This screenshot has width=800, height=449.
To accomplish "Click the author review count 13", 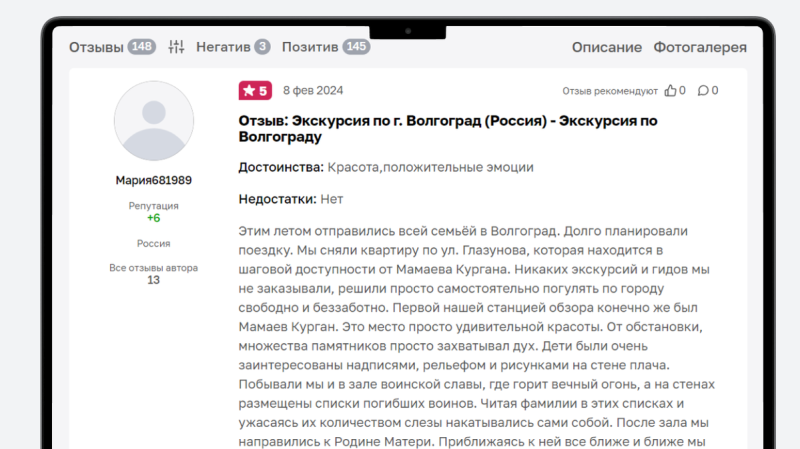I will (x=154, y=280).
